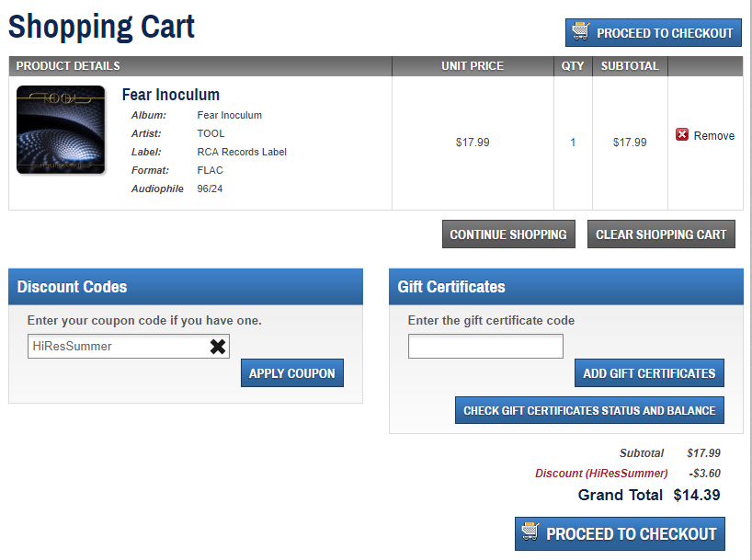Click the Shopping Cart page heading
Screen dimensions: 752x560
101,27
